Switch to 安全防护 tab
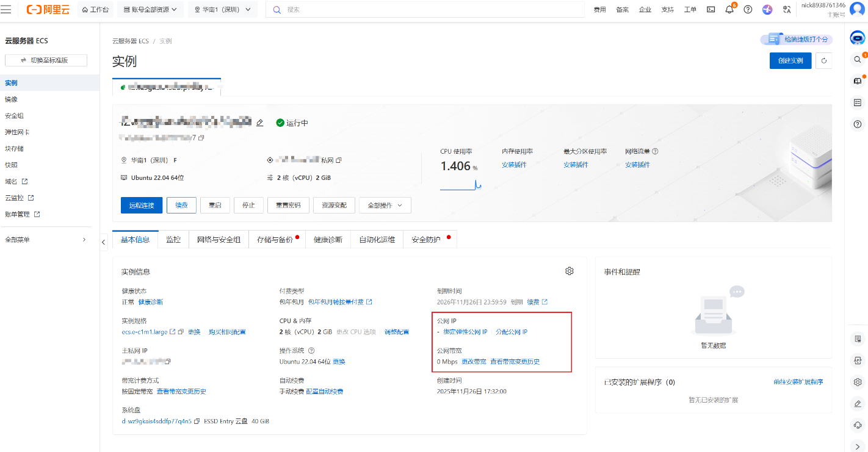868x452 pixels. (430, 240)
